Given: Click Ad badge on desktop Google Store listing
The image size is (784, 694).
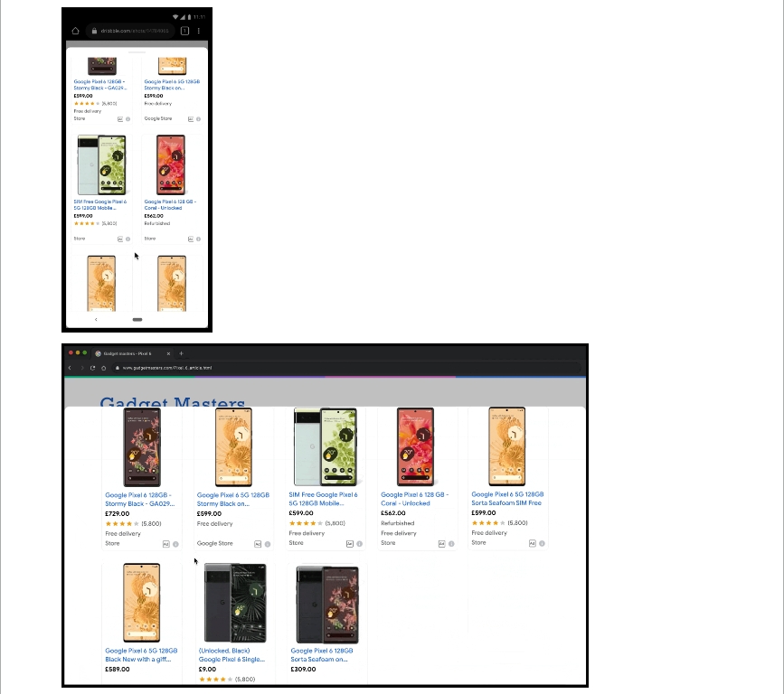Looking at the screenshot, I should click(258, 544).
